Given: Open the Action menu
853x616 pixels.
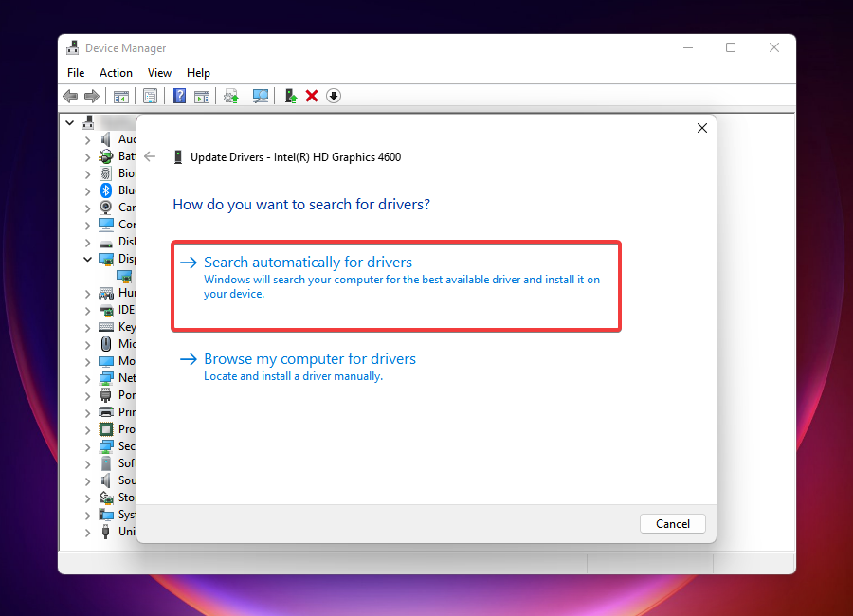Looking at the screenshot, I should [x=116, y=73].
